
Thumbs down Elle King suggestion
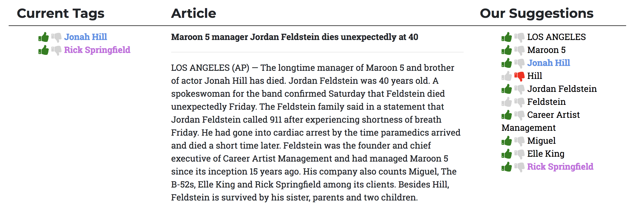click(x=519, y=154)
